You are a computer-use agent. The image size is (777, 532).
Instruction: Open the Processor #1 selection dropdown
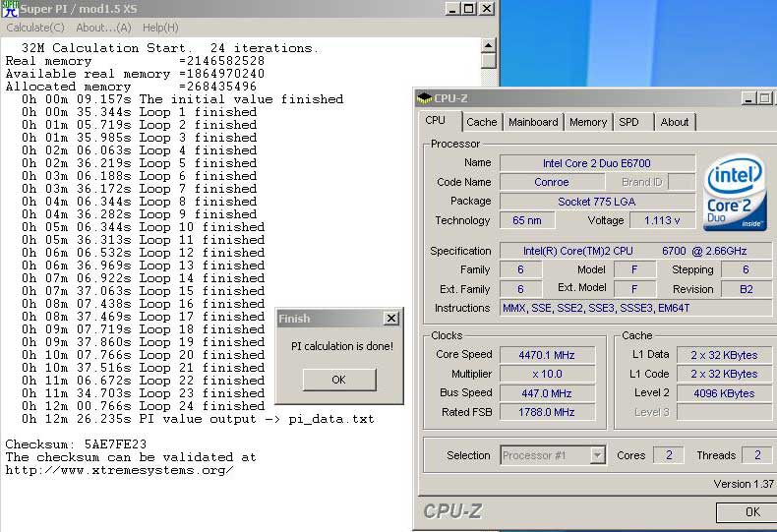598,455
